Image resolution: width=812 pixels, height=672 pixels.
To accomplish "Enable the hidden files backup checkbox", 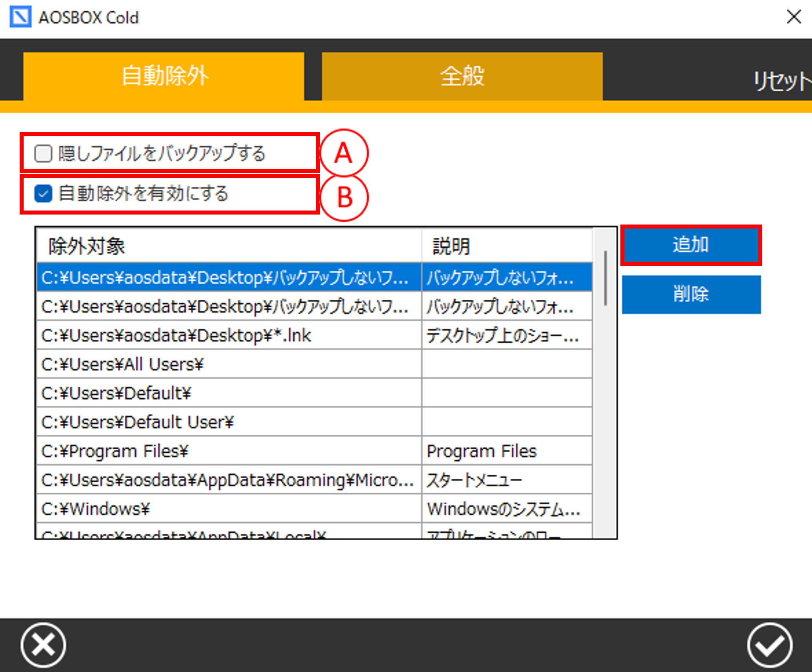I will click(43, 154).
